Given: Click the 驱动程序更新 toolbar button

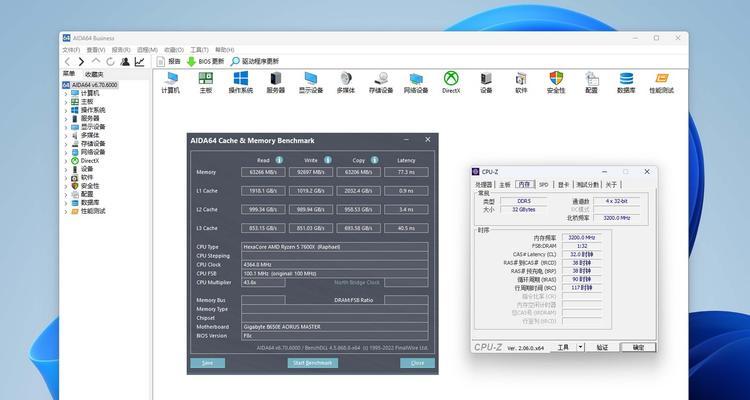Looking at the screenshot, I should (x=254, y=62).
